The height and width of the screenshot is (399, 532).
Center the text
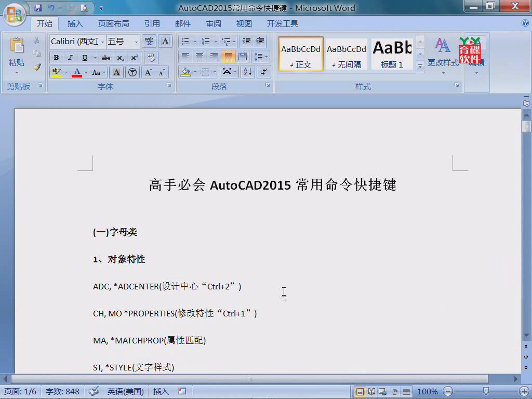point(199,56)
